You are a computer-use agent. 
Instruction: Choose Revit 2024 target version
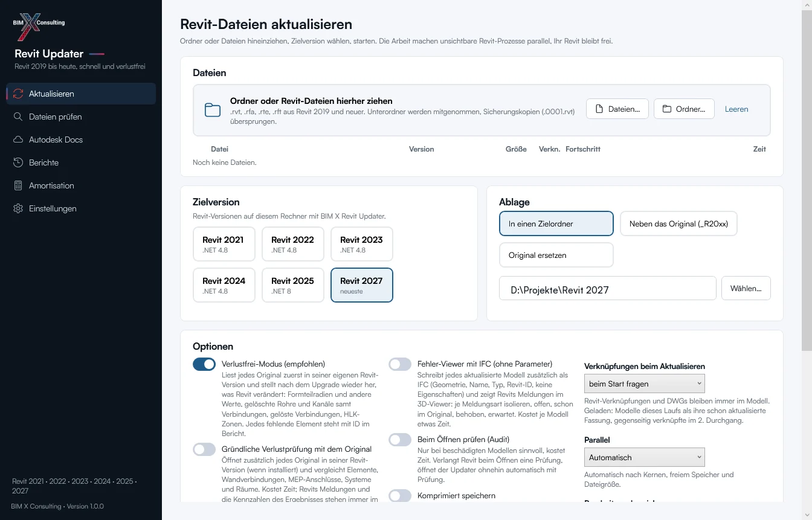click(x=224, y=285)
